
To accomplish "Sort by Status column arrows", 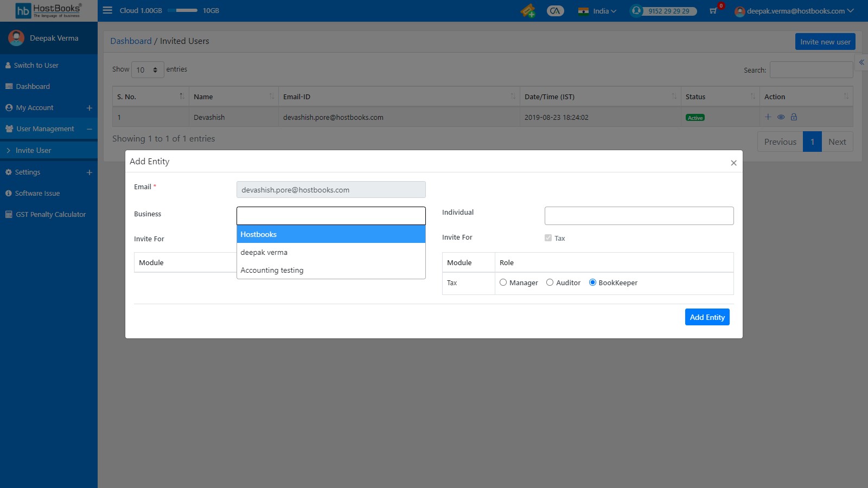I will [x=753, y=97].
